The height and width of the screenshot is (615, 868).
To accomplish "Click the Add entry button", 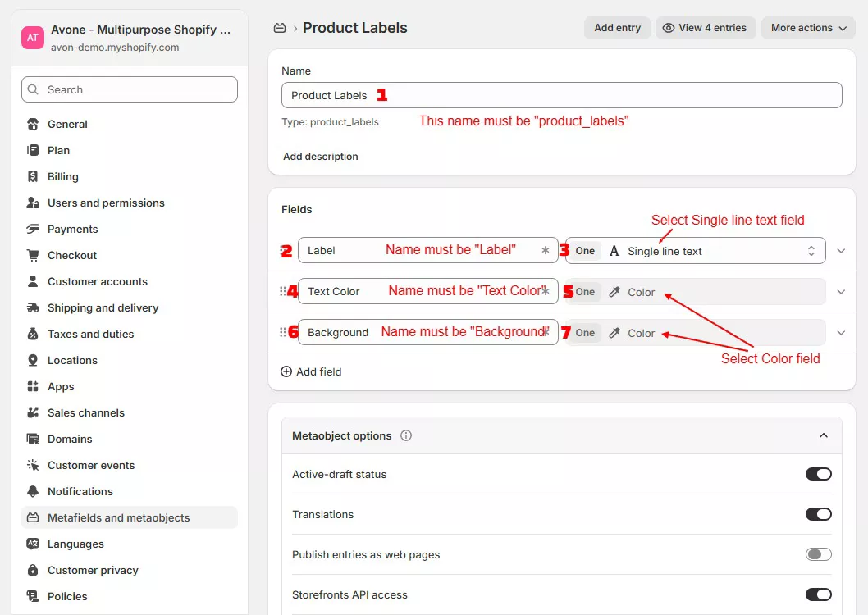I will point(617,28).
